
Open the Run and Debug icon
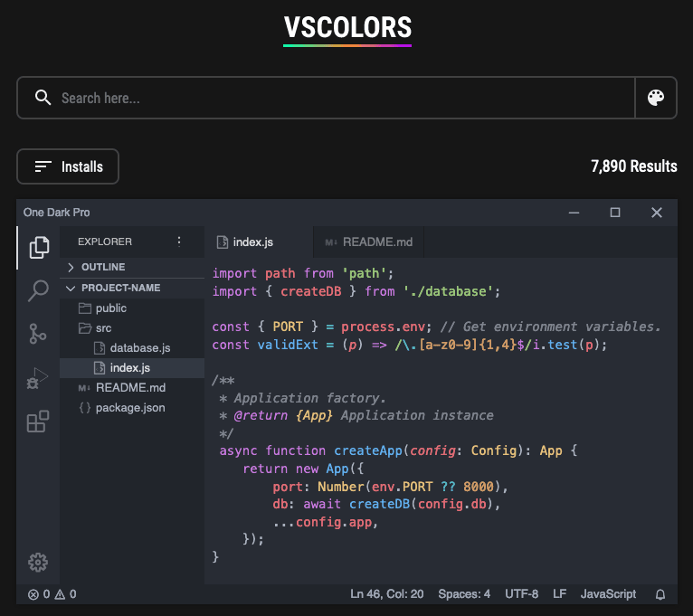38,378
